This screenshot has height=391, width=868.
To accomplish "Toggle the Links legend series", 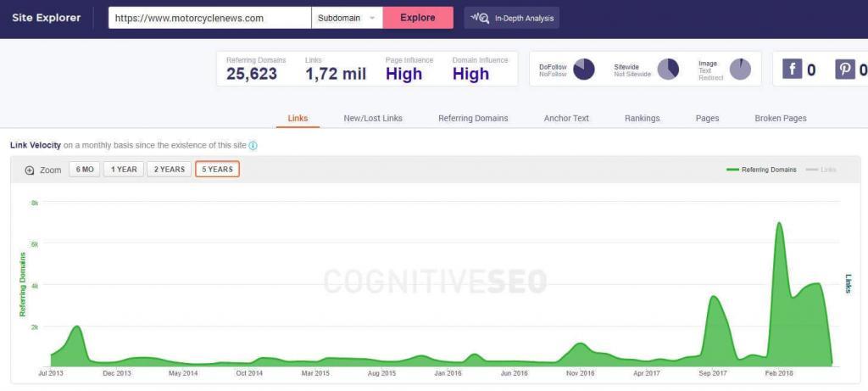I will point(821,170).
